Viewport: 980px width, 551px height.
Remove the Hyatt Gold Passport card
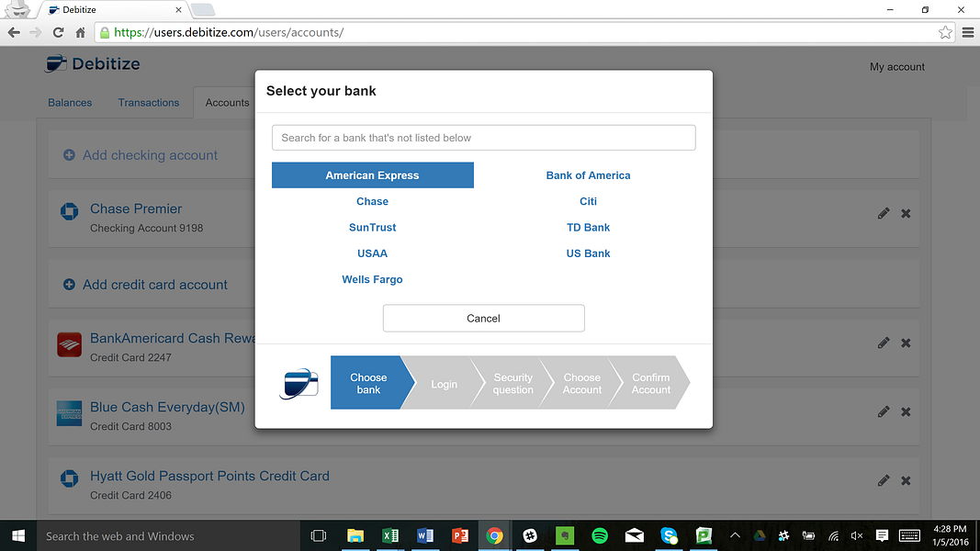pyautogui.click(x=906, y=480)
